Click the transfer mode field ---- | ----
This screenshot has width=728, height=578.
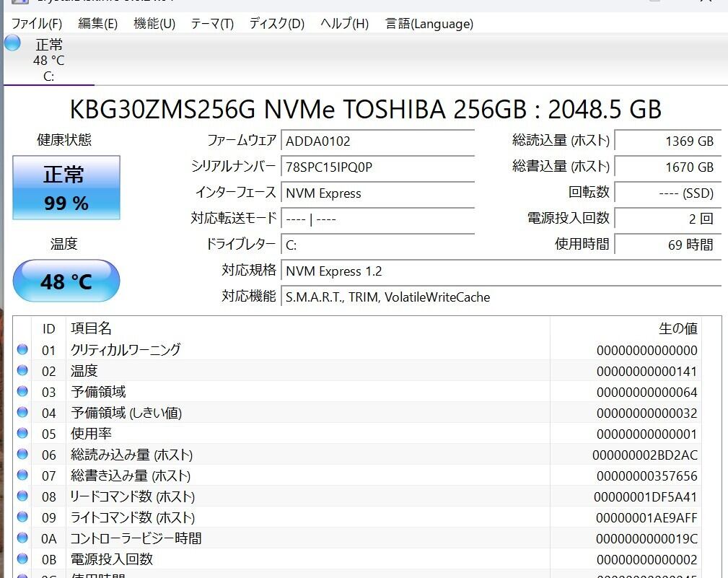[377, 219]
